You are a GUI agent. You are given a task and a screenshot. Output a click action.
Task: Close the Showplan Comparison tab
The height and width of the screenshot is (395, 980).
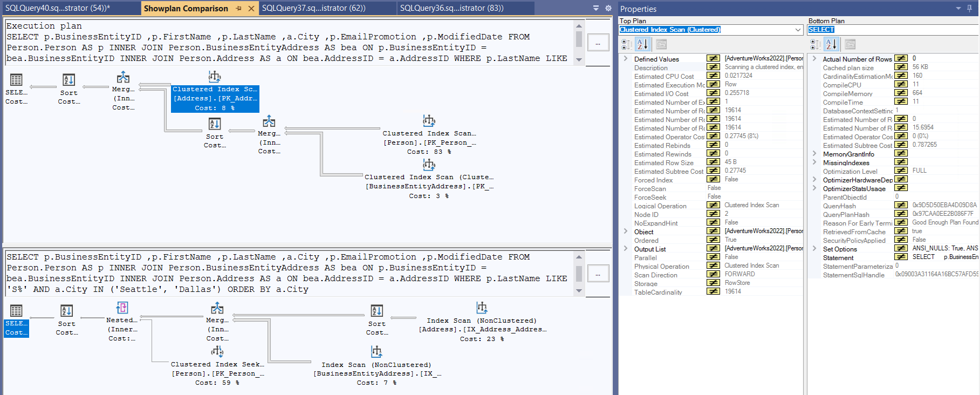click(251, 8)
